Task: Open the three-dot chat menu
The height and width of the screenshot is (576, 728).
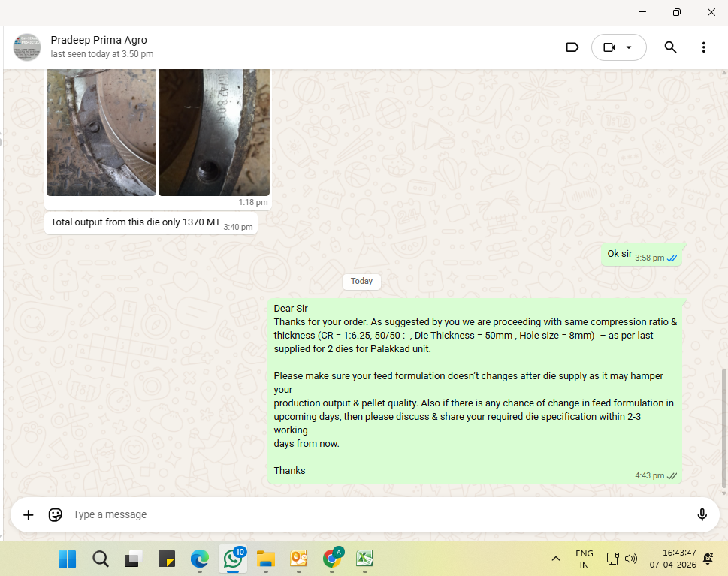Action: click(x=703, y=47)
